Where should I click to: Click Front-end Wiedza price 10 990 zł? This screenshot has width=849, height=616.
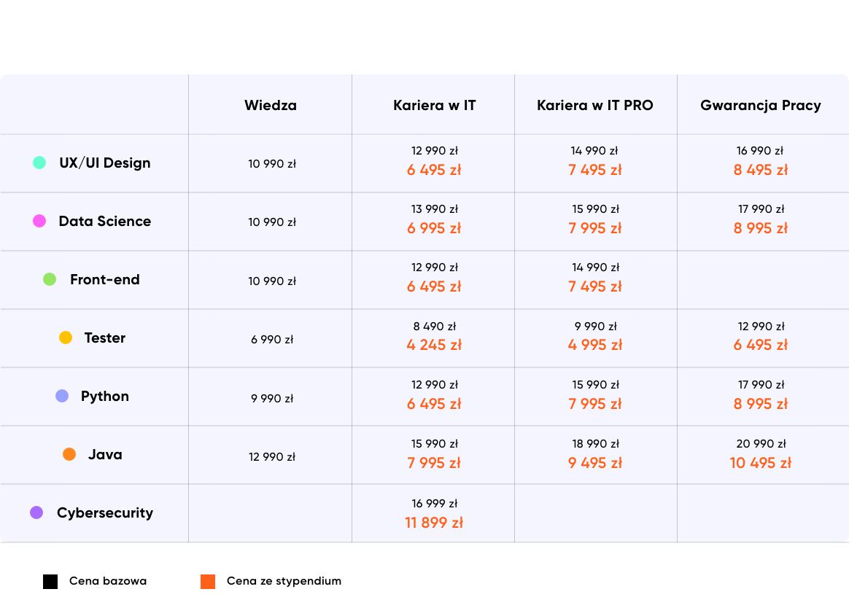pyautogui.click(x=272, y=281)
